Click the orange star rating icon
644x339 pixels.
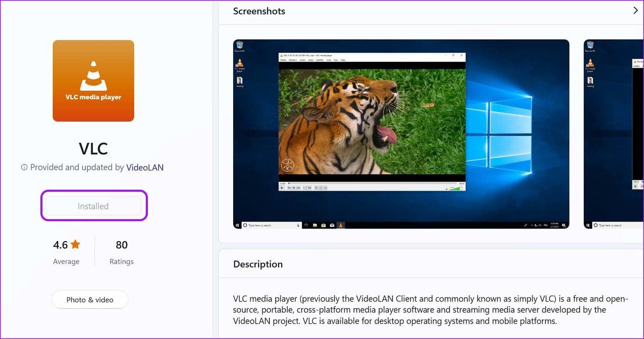(75, 244)
